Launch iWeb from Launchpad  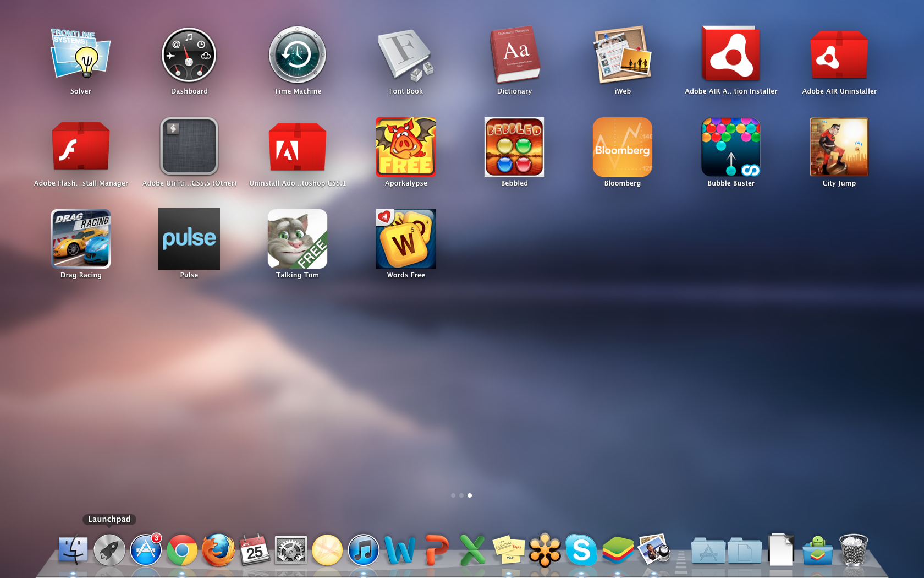tap(623, 55)
